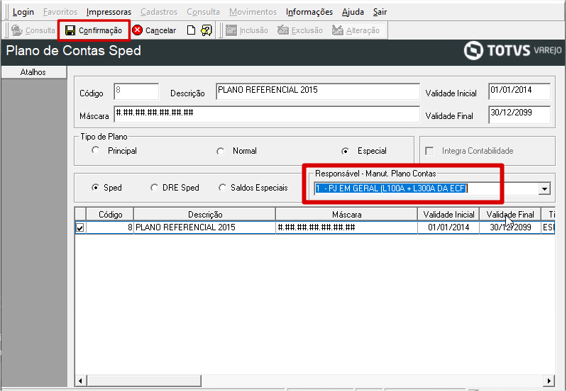Open the Impressoras menu
Screen dimensions: 566x391
point(109,12)
